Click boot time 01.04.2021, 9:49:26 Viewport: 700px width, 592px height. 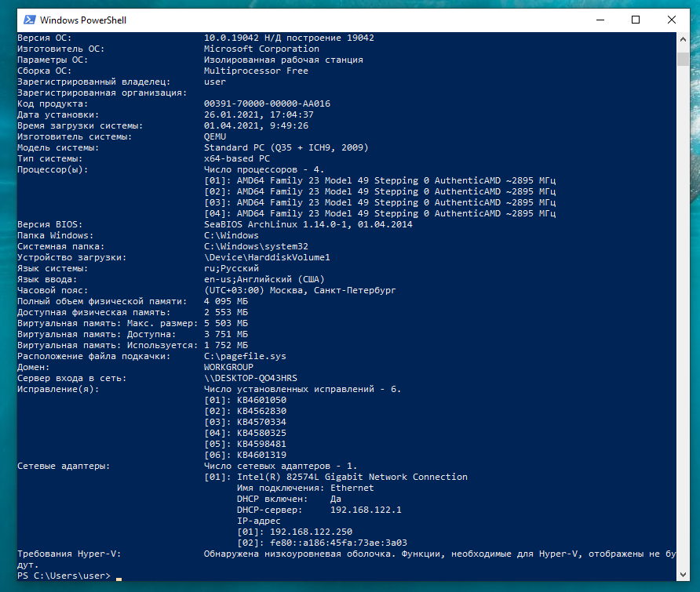pyautogui.click(x=257, y=125)
